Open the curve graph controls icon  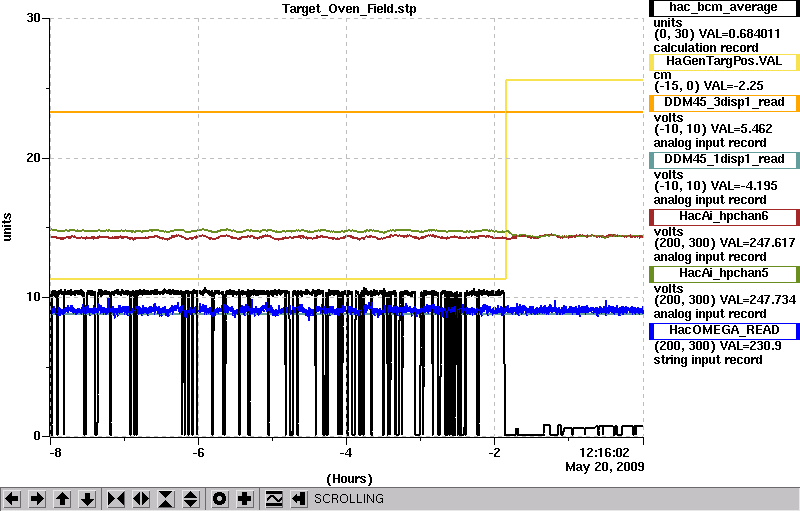[274, 499]
